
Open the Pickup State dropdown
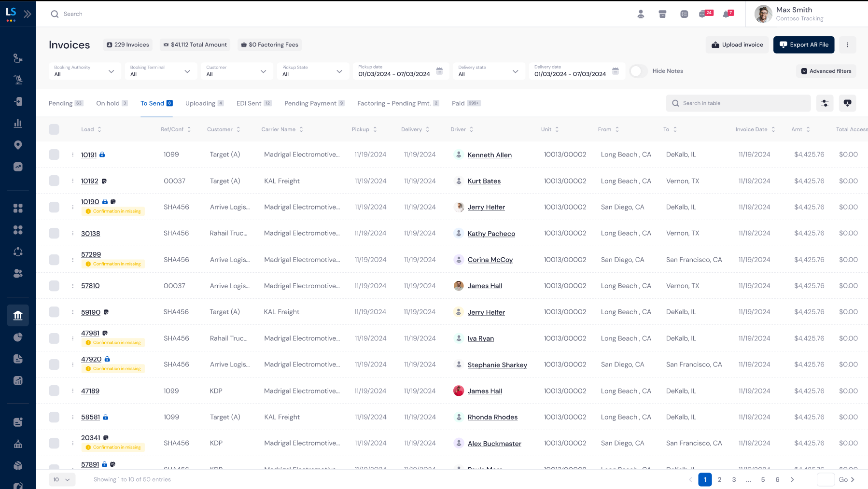point(313,71)
